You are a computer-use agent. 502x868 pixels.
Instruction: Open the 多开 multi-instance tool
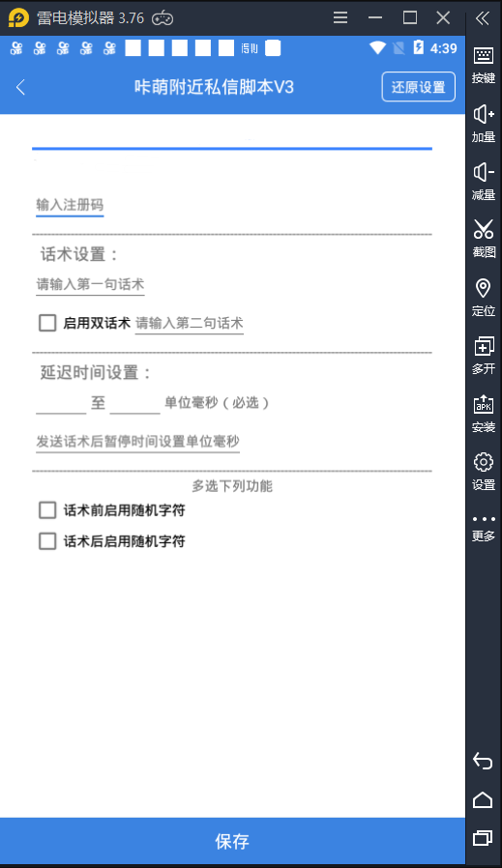click(484, 356)
